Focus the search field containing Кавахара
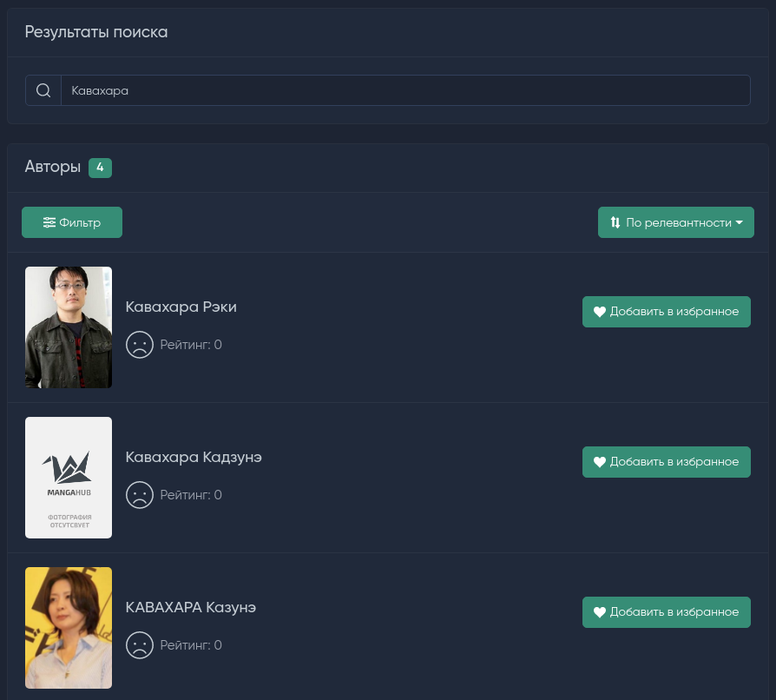 405,90
